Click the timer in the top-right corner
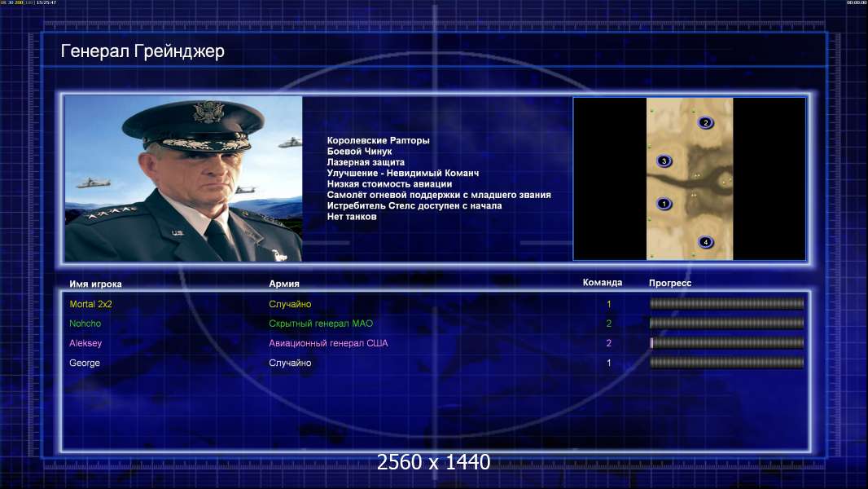 857,2
